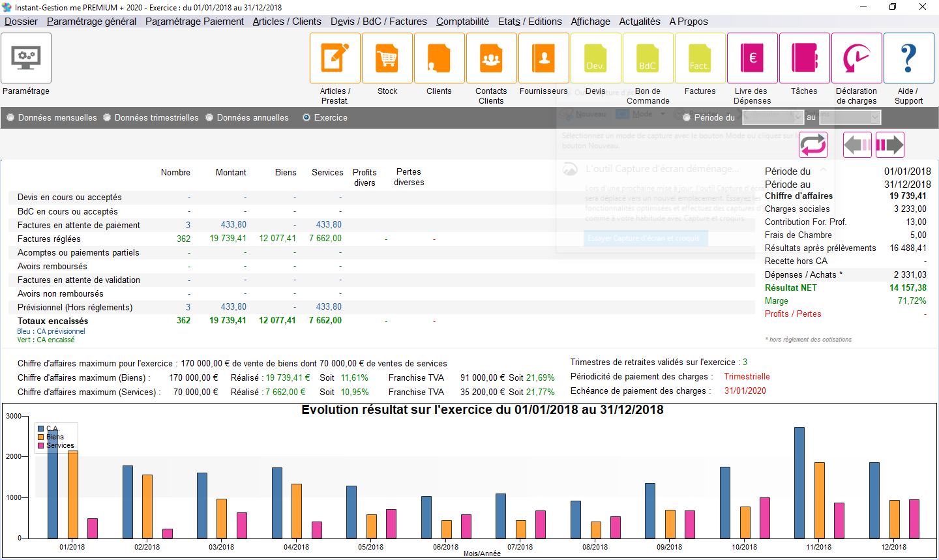Image resolution: width=939 pixels, height=560 pixels.
Task: Click 'Montant' column header
Action: click(x=231, y=173)
